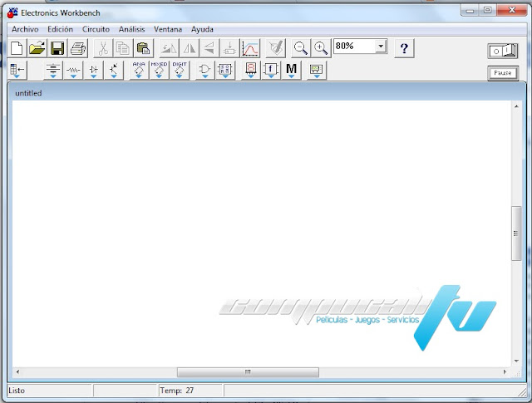Open the Mixed ICs parts bin
The width and height of the screenshot is (532, 403).
coord(159,71)
